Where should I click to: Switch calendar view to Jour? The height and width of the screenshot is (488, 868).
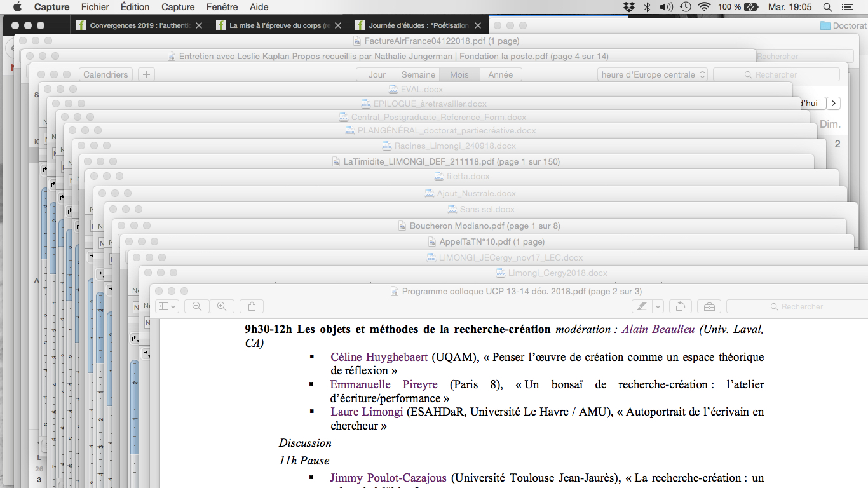pyautogui.click(x=377, y=74)
